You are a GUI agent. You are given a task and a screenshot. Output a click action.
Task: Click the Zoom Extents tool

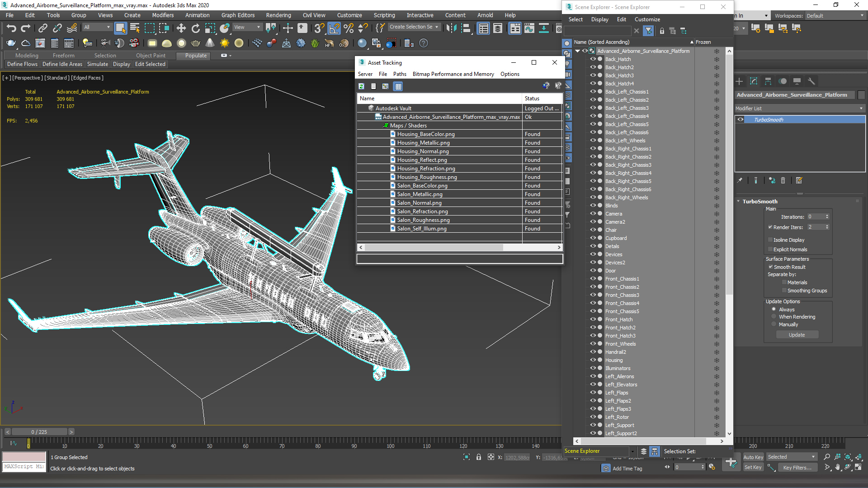(848, 457)
